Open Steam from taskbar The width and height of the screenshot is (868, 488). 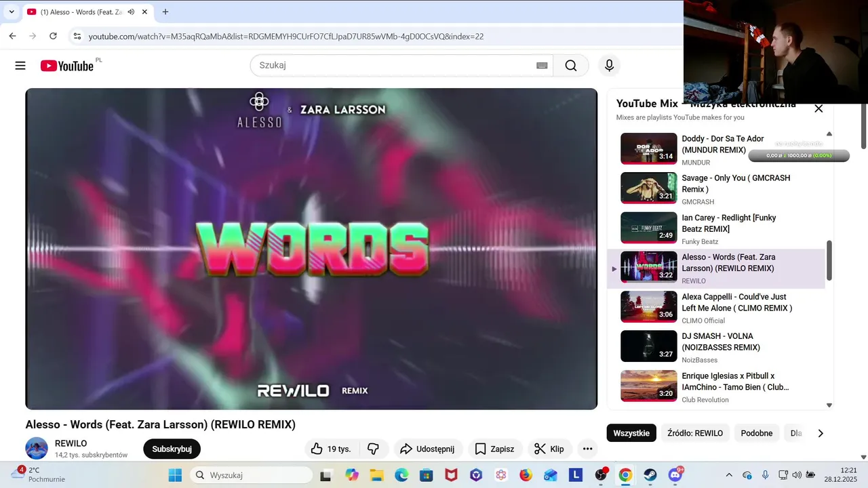point(650,475)
